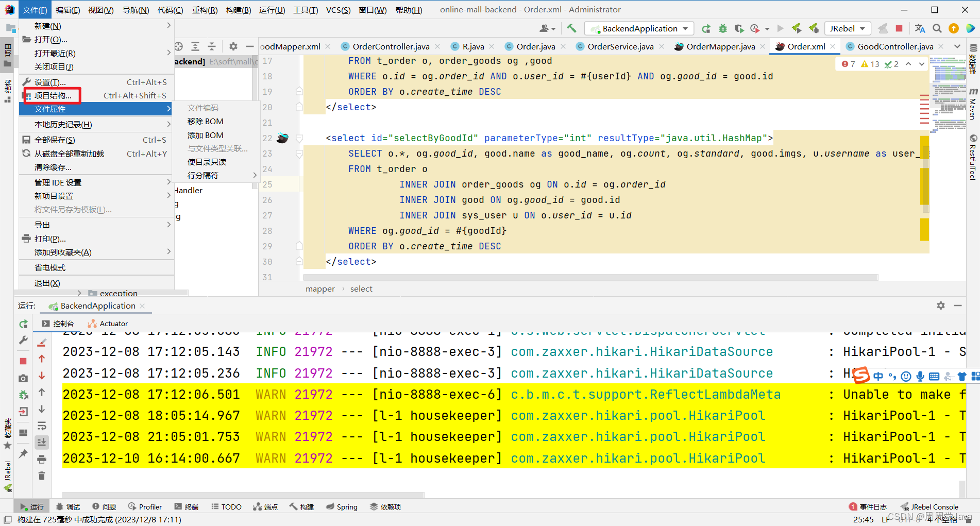Click the Build Project hammer icon

571,28
